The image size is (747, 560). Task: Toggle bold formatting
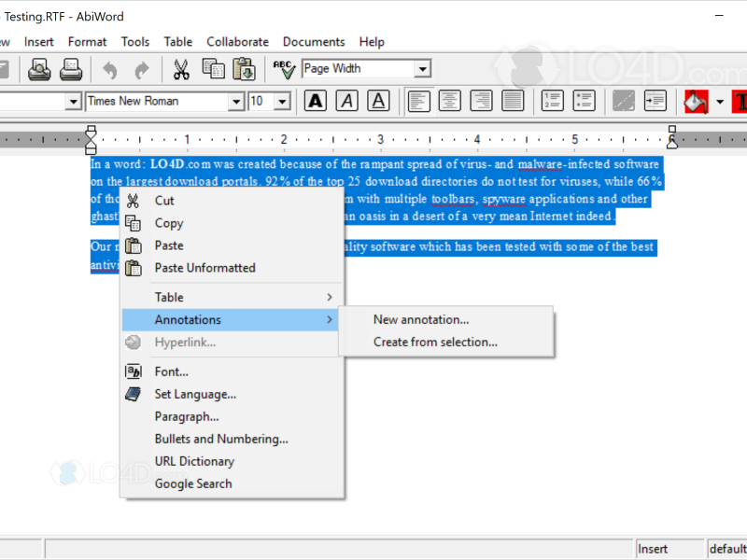click(x=316, y=101)
